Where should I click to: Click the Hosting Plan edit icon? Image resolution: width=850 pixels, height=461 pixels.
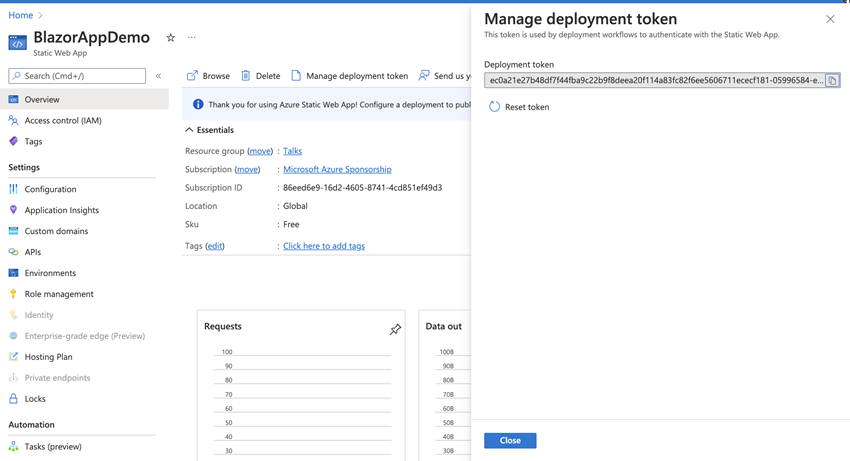(14, 356)
